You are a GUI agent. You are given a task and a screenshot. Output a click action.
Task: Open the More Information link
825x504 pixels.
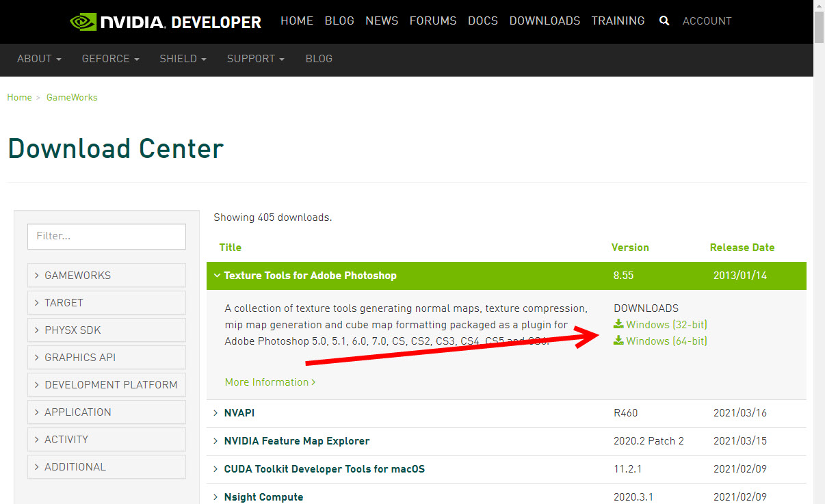pyautogui.click(x=270, y=382)
